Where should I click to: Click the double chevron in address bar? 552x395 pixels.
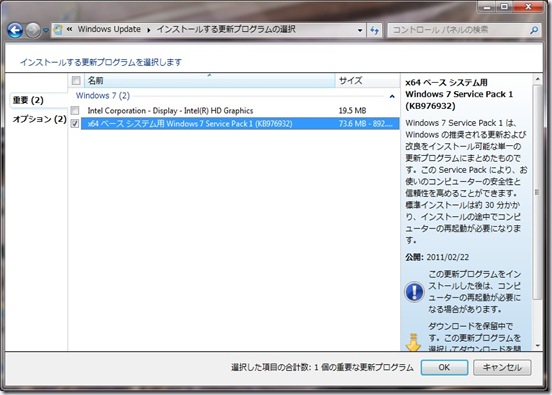[x=69, y=29]
